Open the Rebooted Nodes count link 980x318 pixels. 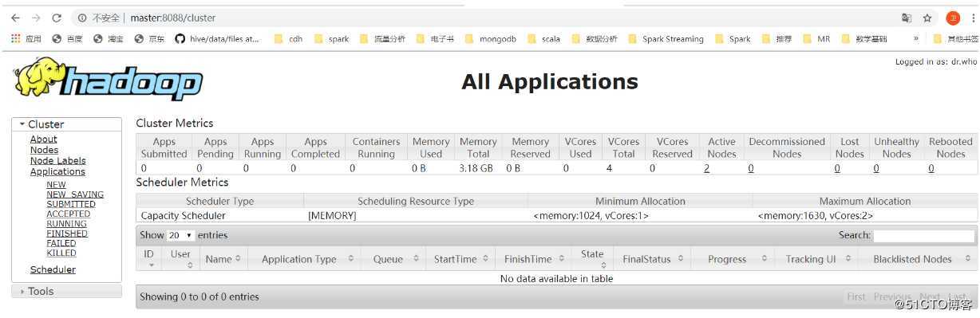tap(931, 168)
